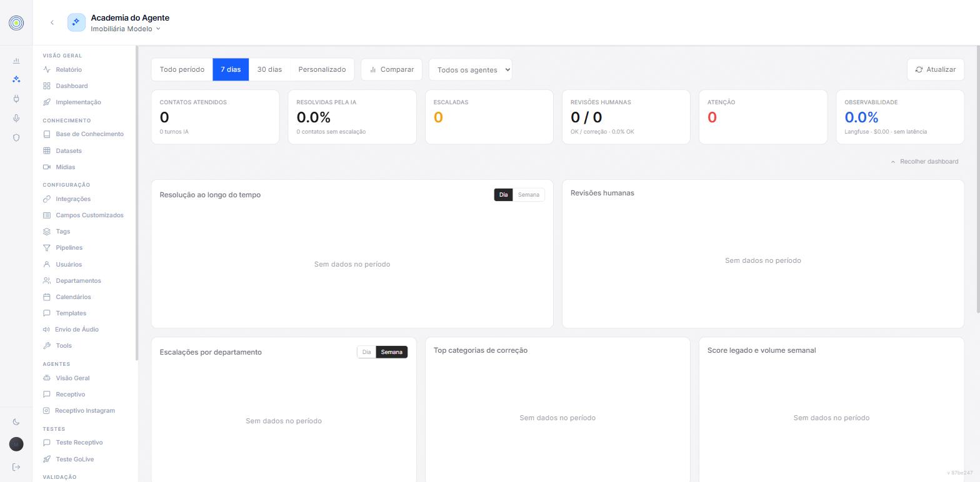Collapse dashboard via Recolher dashboard
The image size is (980, 482).
(924, 162)
